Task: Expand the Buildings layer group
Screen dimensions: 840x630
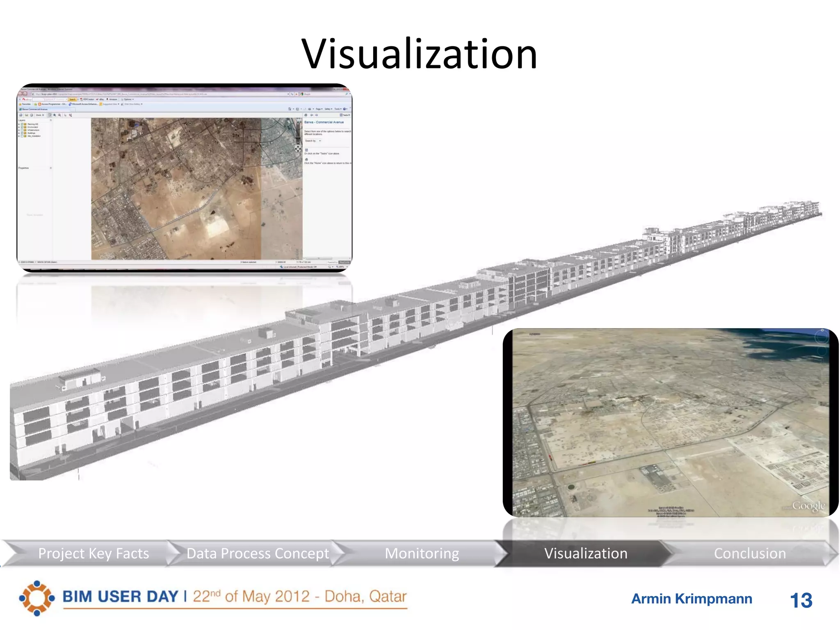Action: (19, 133)
